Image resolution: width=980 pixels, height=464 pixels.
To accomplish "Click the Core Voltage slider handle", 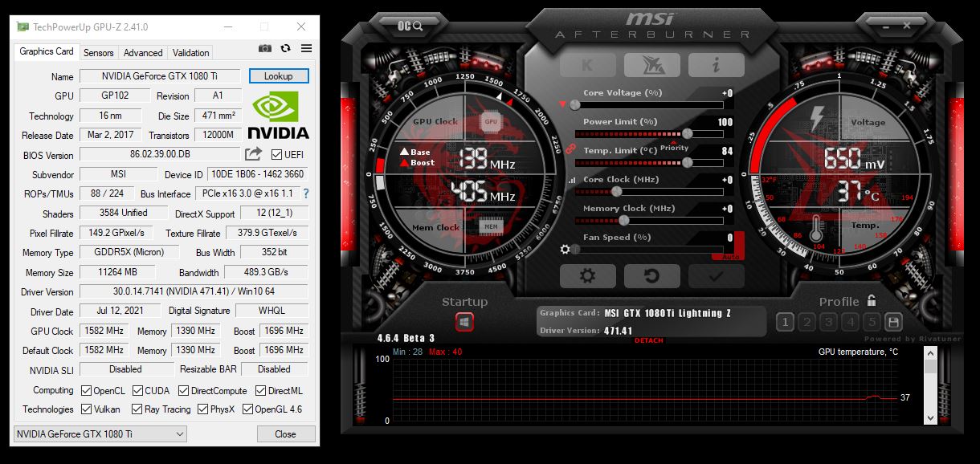I will click(575, 104).
